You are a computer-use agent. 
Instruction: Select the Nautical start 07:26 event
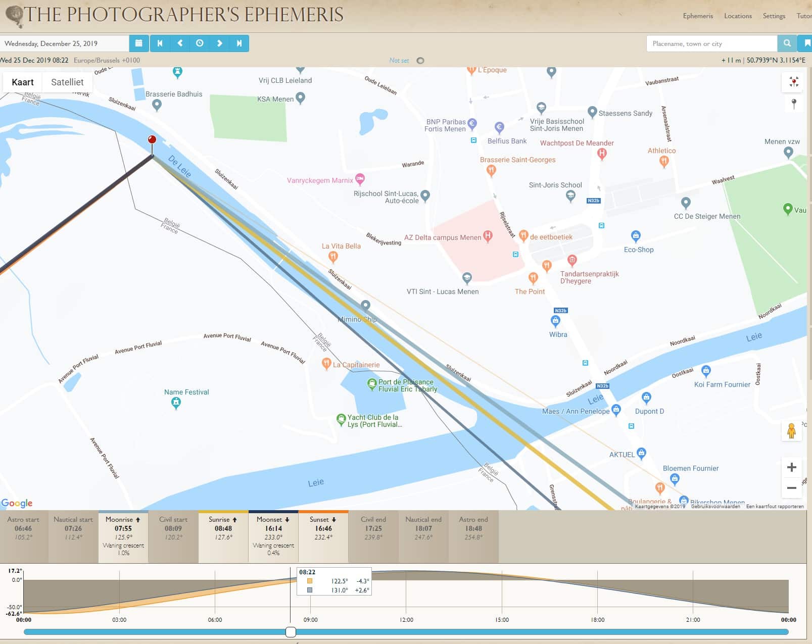(73, 536)
